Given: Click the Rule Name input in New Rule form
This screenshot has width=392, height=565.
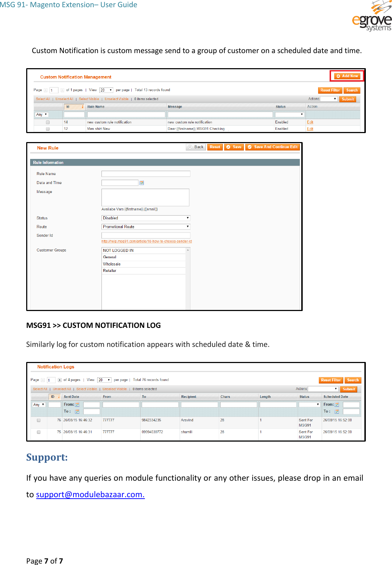Looking at the screenshot, I should 146,174.
